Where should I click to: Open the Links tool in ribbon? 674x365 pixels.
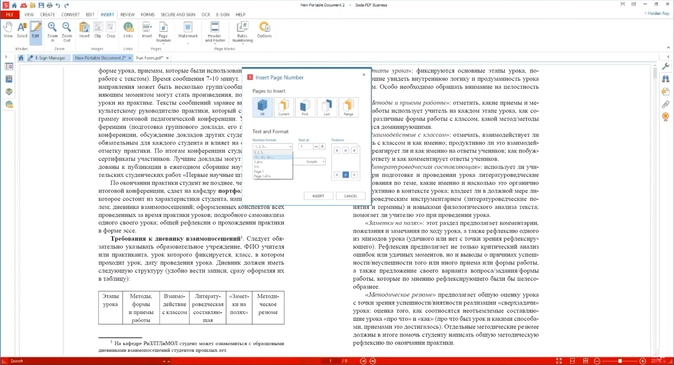click(x=128, y=30)
